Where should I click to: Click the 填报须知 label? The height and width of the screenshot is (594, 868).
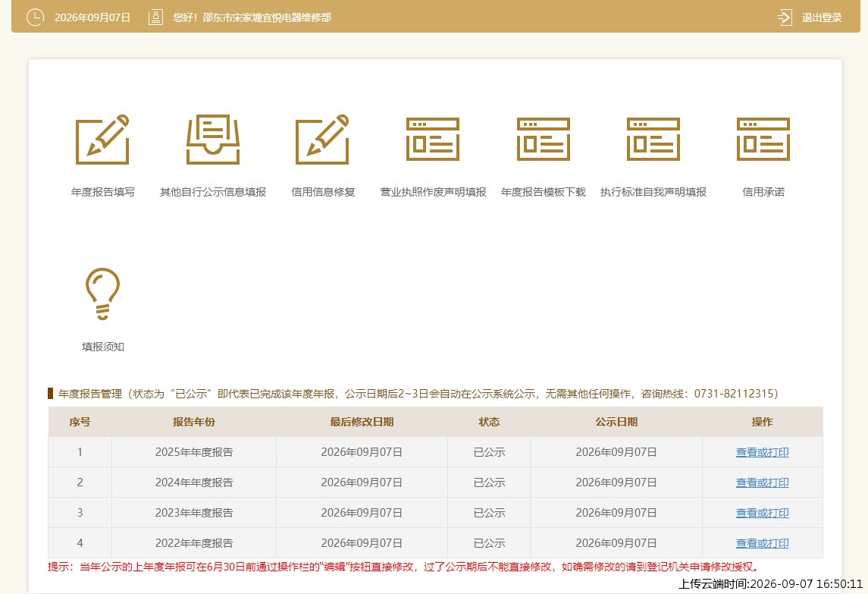[103, 347]
